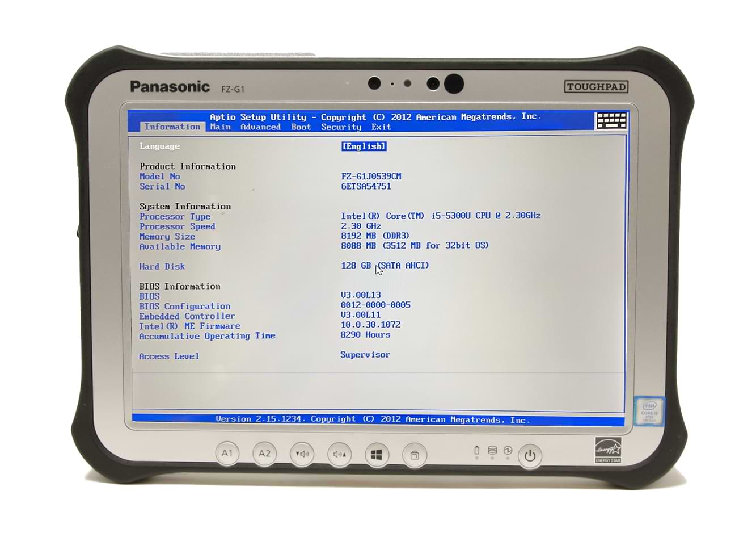Open the Exit tab
This screenshot has height=537, width=756.
381,127
